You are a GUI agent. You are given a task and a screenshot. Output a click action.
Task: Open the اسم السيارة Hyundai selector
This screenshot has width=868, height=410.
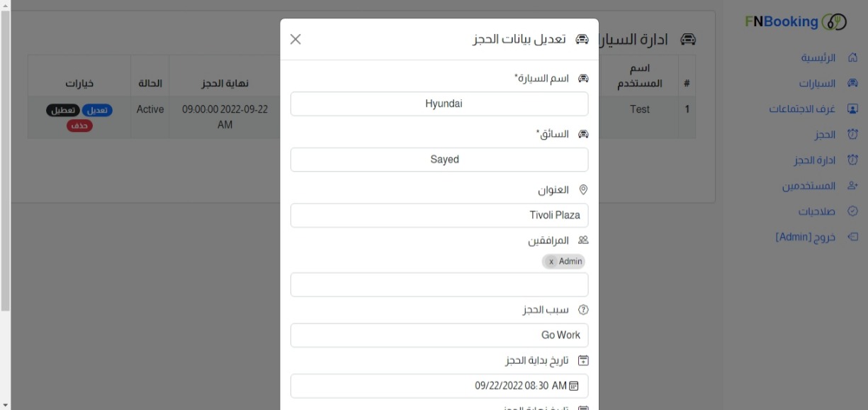point(439,104)
